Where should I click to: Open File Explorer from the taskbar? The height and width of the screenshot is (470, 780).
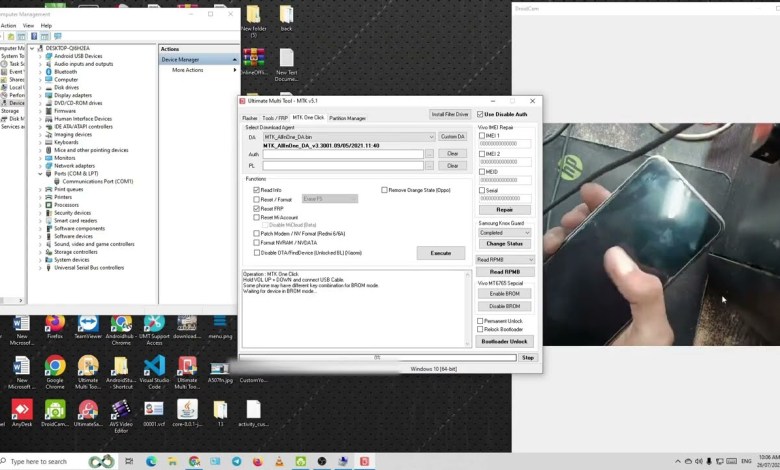pos(172,462)
